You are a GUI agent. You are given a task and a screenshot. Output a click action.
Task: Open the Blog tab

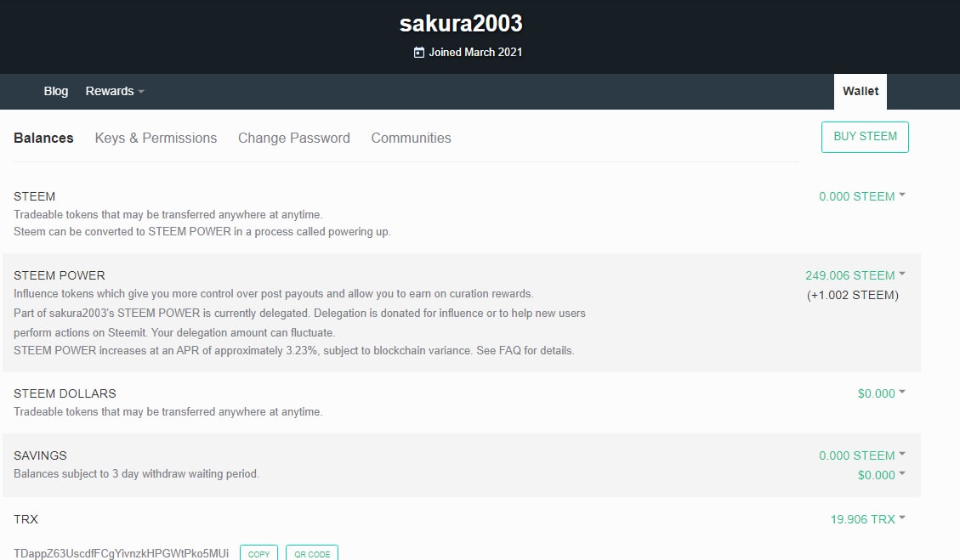coord(56,91)
